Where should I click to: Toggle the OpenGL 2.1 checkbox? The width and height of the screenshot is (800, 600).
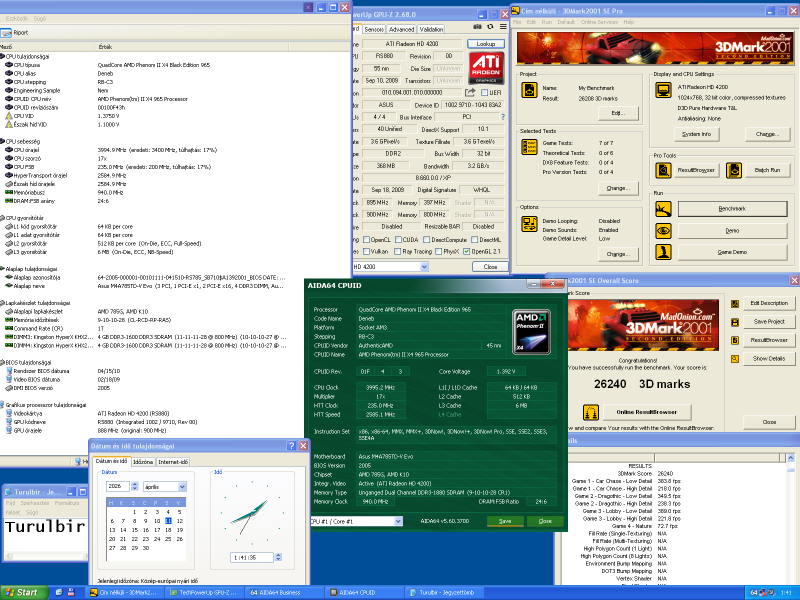pyautogui.click(x=469, y=253)
